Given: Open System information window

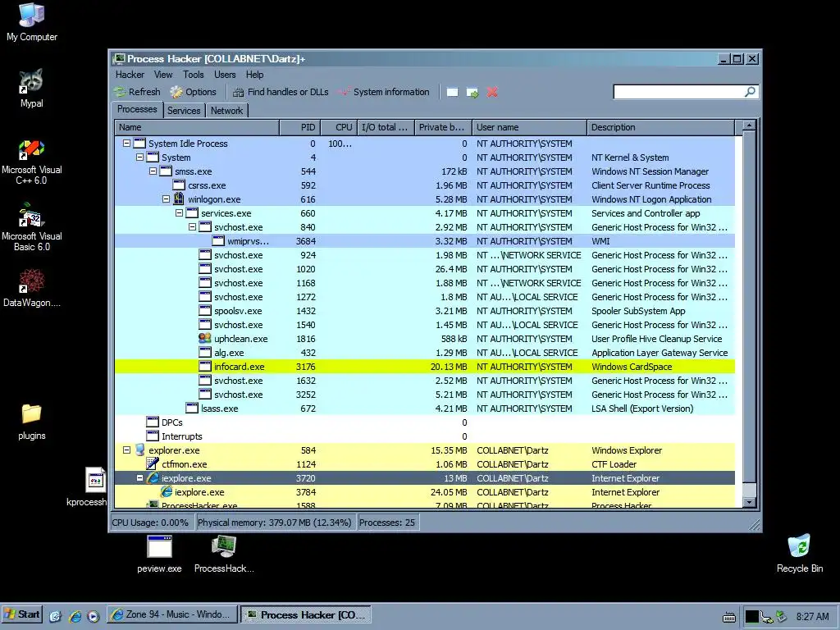Looking at the screenshot, I should (x=384, y=92).
